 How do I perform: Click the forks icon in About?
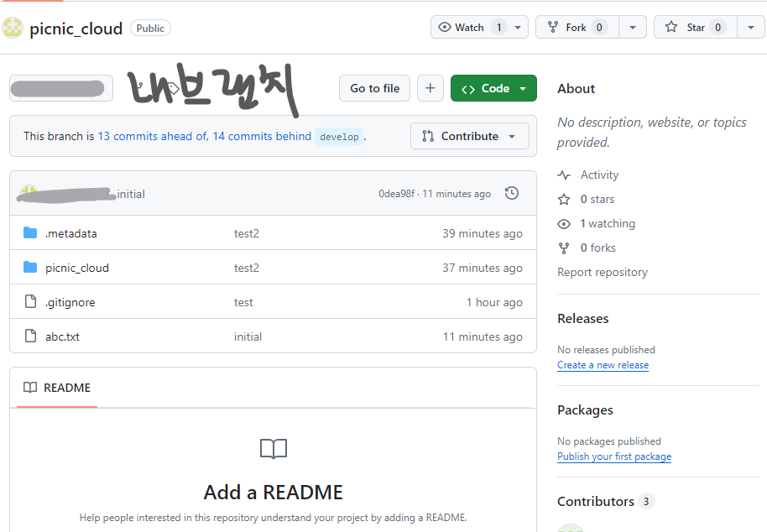pyautogui.click(x=564, y=248)
